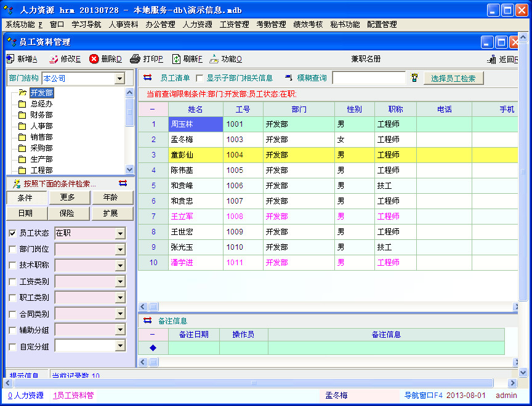The image size is (532, 406).
Task: Click the 打印 printer icon
Action: pyautogui.click(x=135, y=59)
